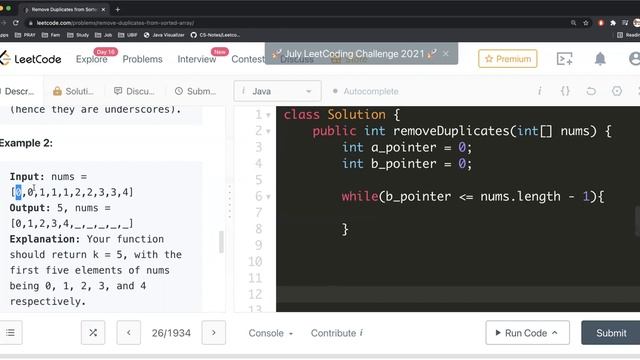Open the LeetCode playground icon
The width and height of the screenshot is (640, 360).
pyautogui.click(x=564, y=59)
